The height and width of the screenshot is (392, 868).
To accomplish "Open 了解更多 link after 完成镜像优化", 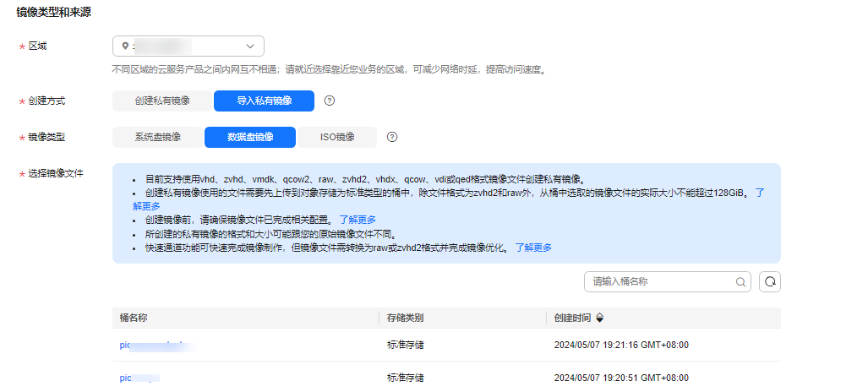I will coord(533,248).
